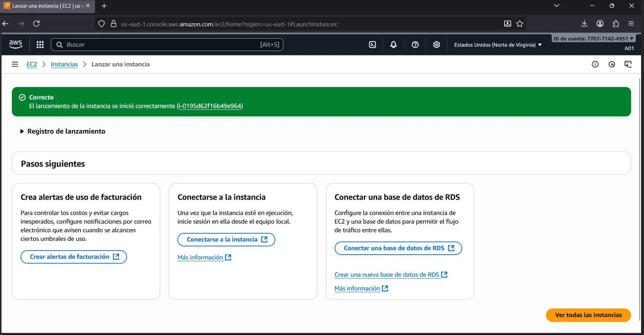Open the info panel circle icon
644x335 pixels.
595,64
